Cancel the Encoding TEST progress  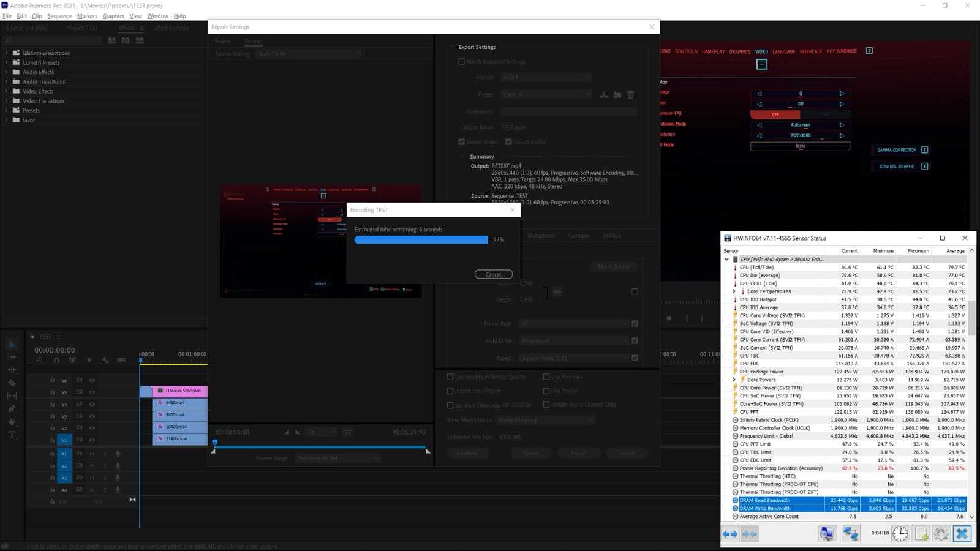[493, 274]
